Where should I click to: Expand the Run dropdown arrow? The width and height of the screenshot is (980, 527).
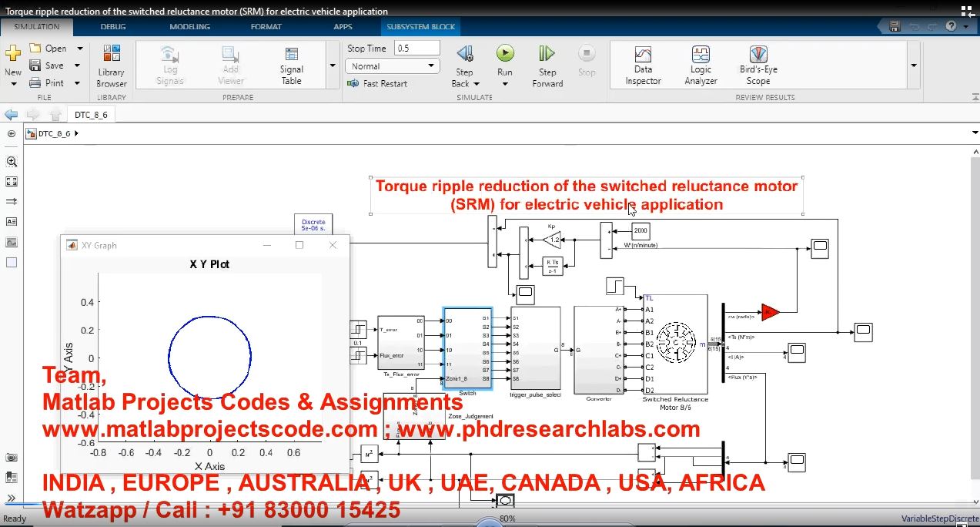(x=505, y=84)
